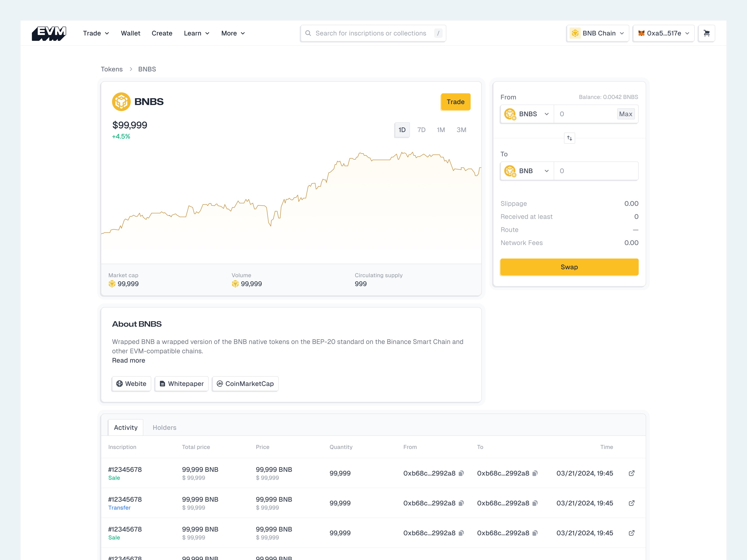This screenshot has width=747, height=560.
Task: Click the swap direction toggle arrows icon
Action: coord(569,138)
